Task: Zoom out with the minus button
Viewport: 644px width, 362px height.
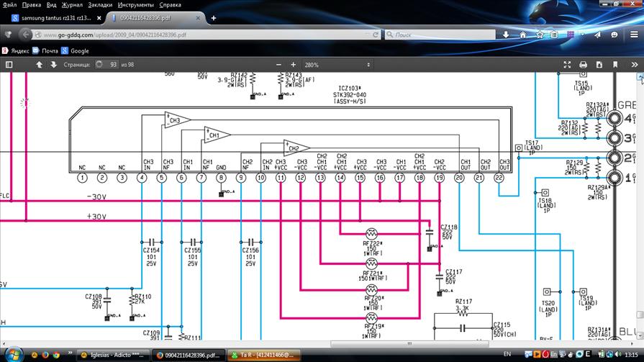Action: point(280,65)
